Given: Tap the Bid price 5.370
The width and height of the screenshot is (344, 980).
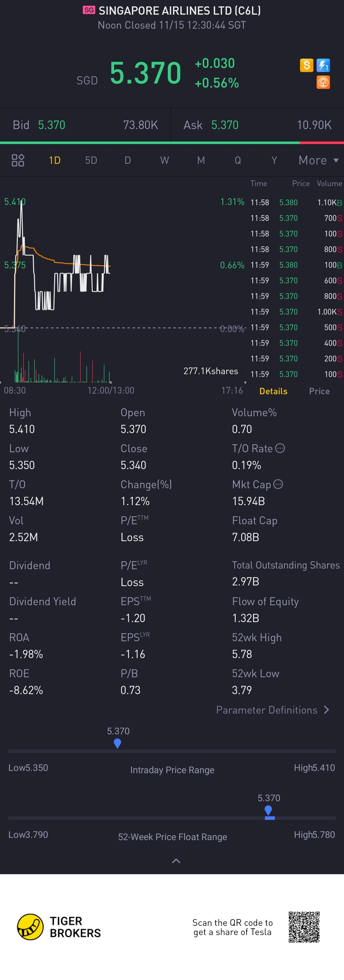Looking at the screenshot, I should coord(52,125).
